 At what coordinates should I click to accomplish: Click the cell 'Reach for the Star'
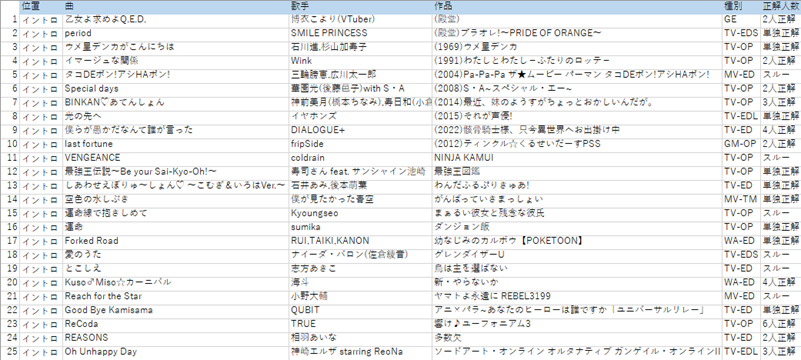pos(176,297)
